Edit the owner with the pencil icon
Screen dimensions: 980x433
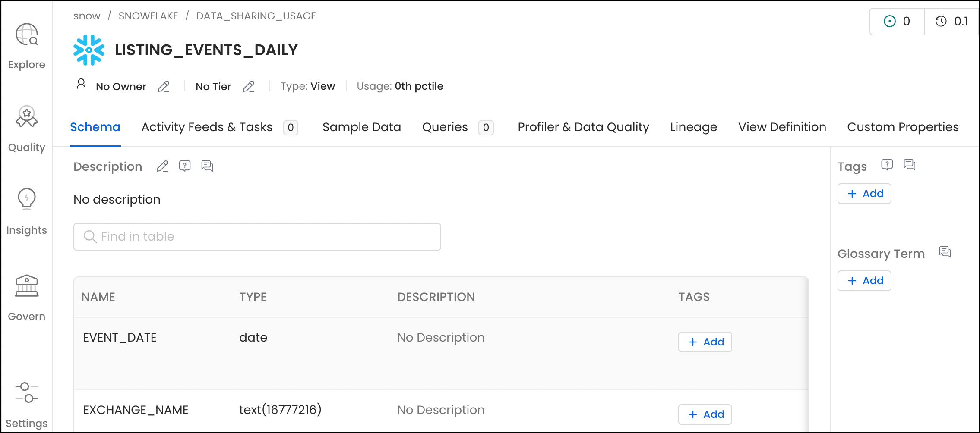tap(164, 87)
